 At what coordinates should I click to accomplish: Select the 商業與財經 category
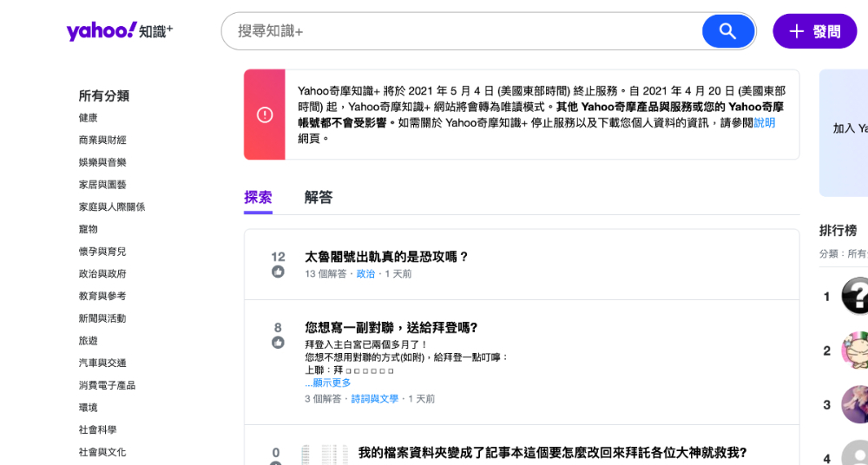[x=102, y=140]
